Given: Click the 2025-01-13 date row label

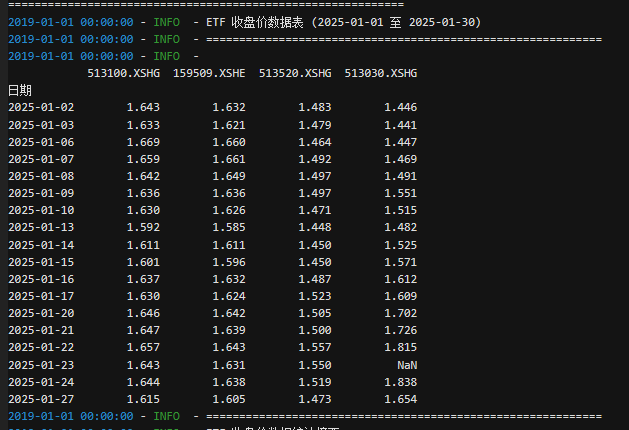Looking at the screenshot, I should point(41,227).
